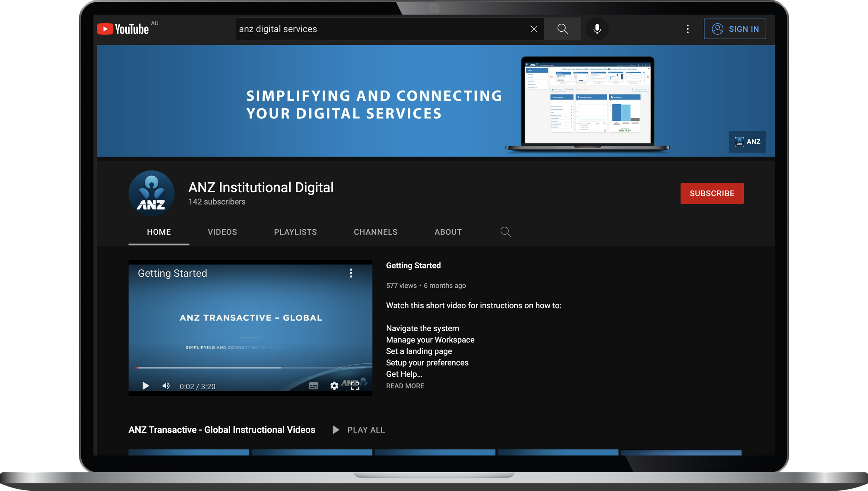868x491 pixels.
Task: Toggle subtitles on the video player
Action: 314,386
